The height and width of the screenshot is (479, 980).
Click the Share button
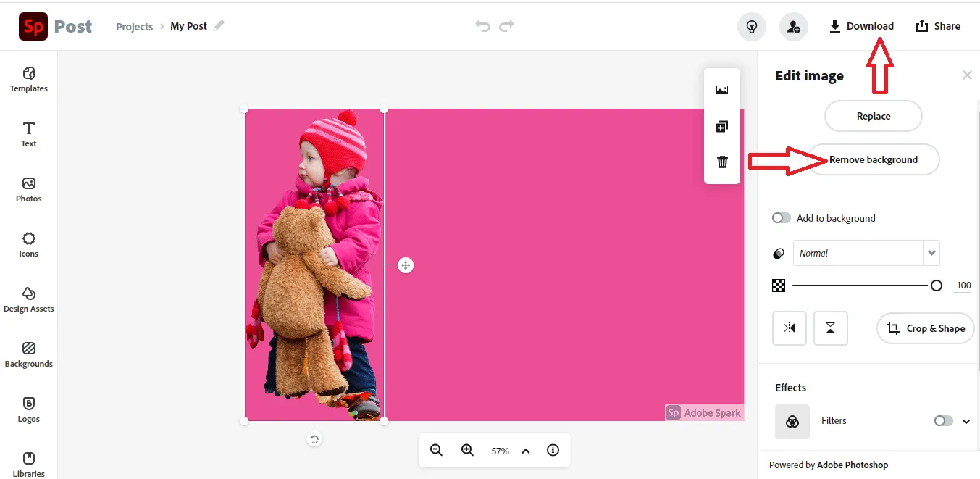pyautogui.click(x=938, y=26)
